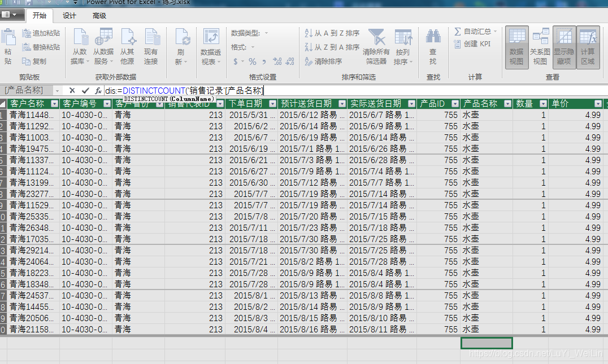The image size is (608, 364).
Task: Open 产品ID column filter dropdown
Action: pyautogui.click(x=455, y=104)
